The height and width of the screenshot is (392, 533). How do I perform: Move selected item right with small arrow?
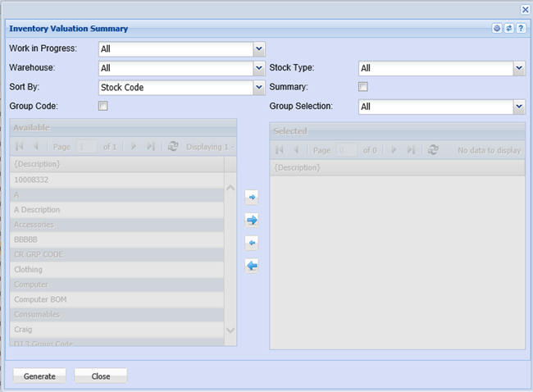252,197
